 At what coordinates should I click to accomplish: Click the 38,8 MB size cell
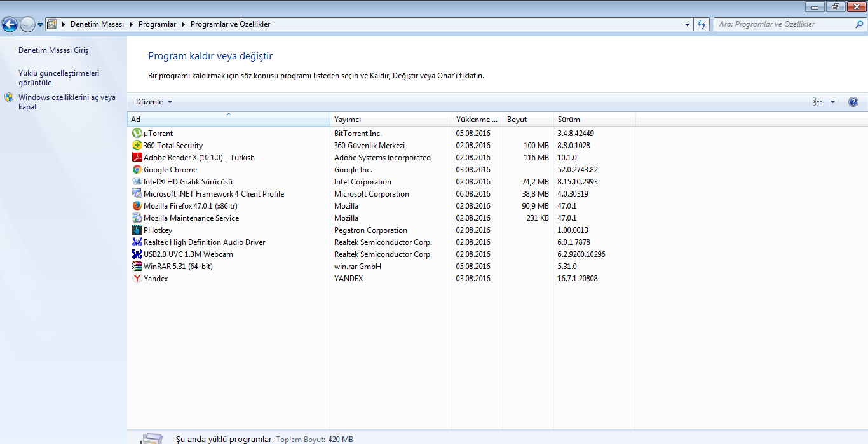tap(536, 194)
